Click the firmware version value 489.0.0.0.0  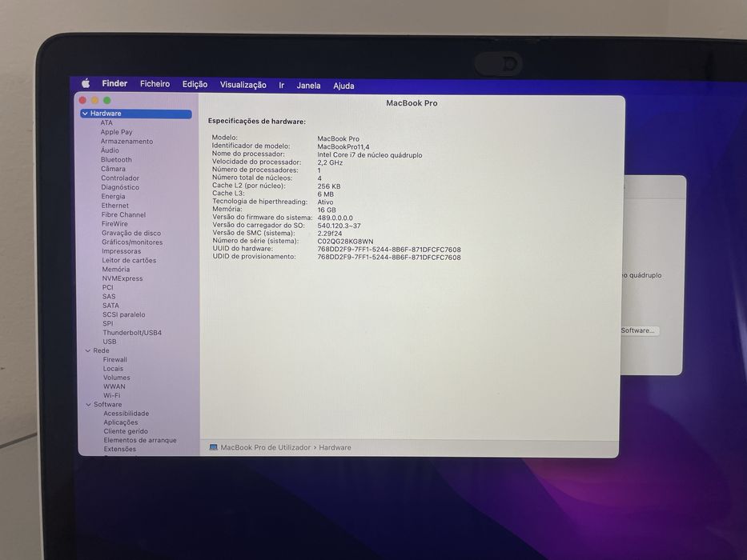tap(335, 218)
